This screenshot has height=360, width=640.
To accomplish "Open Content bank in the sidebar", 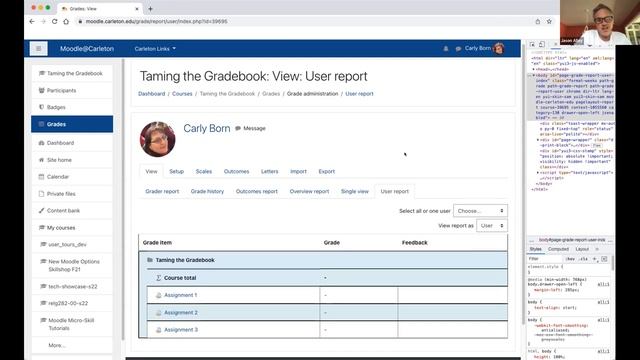I will coord(72,211).
